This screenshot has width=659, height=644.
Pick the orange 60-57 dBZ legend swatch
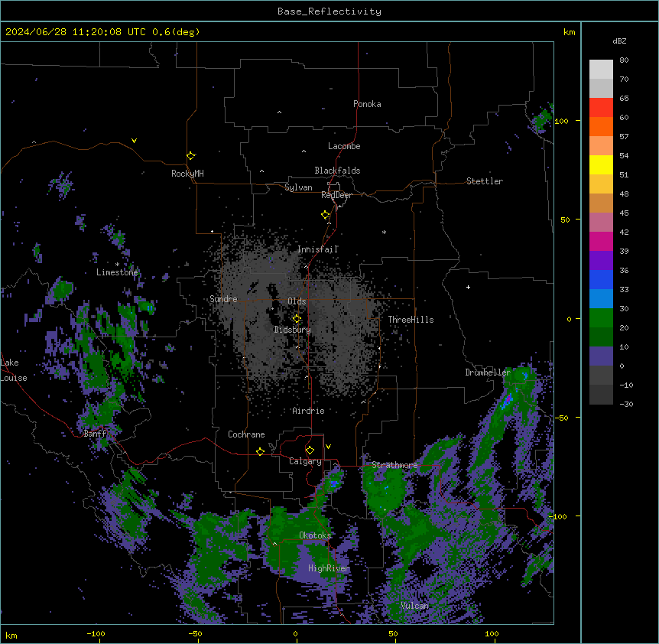pos(601,126)
